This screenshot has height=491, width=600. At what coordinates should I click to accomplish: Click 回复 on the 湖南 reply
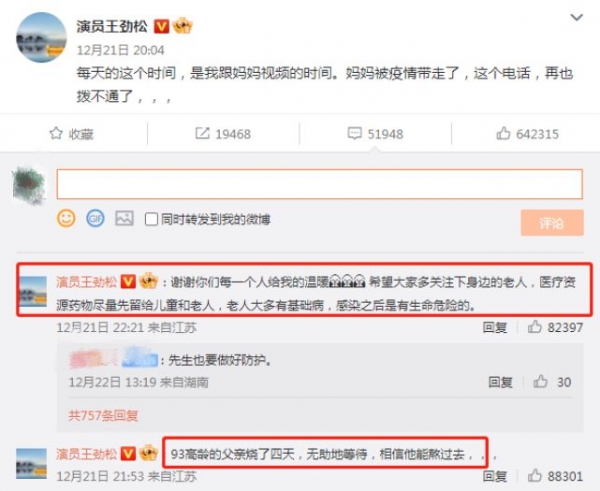click(x=501, y=382)
